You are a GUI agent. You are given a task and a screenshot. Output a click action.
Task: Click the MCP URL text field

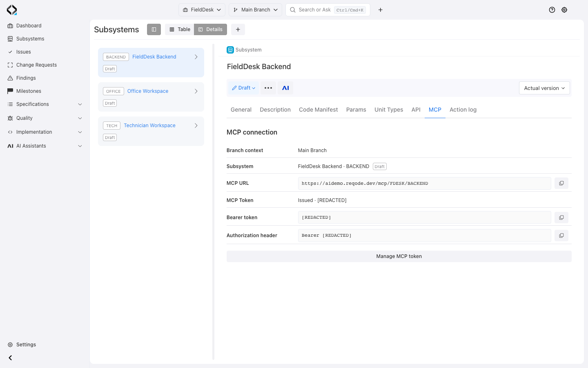click(x=425, y=183)
